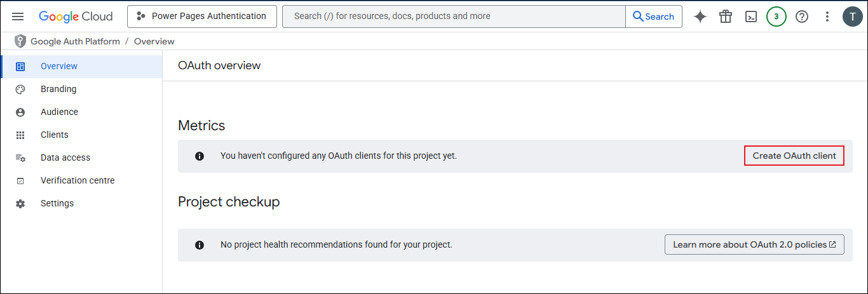
Task: Click the info icon in Project checkup notice
Action: 200,245
